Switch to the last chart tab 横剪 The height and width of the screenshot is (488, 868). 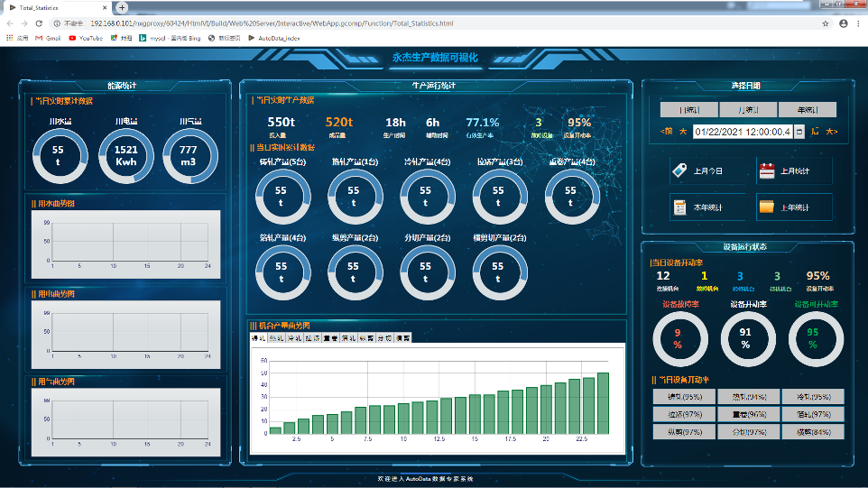click(402, 338)
